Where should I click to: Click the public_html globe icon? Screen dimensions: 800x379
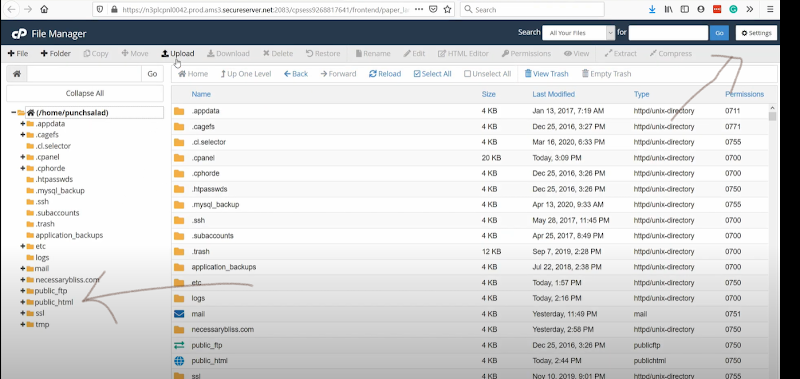pos(179,361)
